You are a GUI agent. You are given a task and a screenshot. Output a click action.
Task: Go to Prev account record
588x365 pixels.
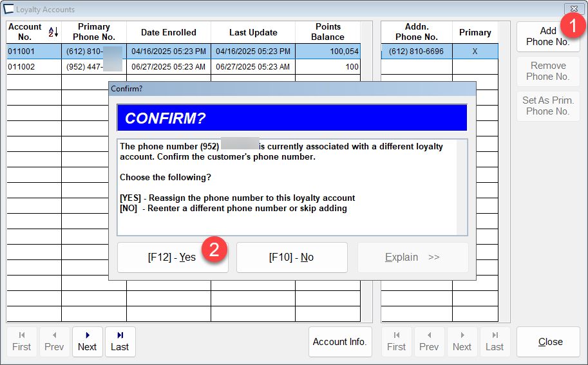[x=54, y=342]
